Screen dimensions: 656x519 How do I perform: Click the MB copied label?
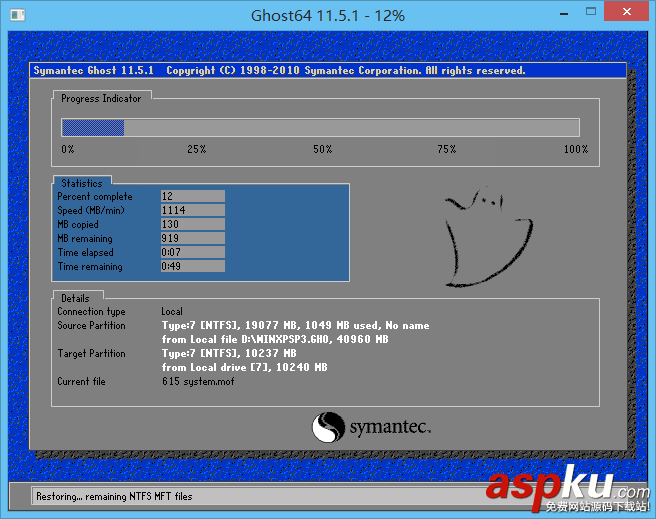pos(78,225)
